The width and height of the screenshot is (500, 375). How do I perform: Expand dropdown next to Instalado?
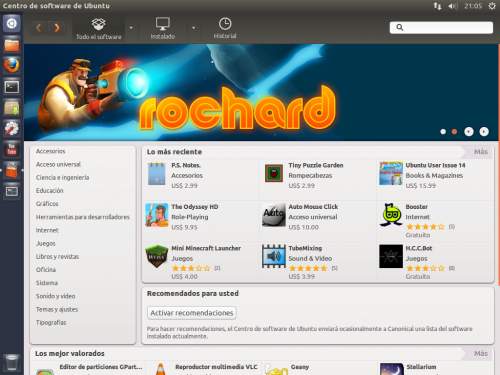coord(193,28)
